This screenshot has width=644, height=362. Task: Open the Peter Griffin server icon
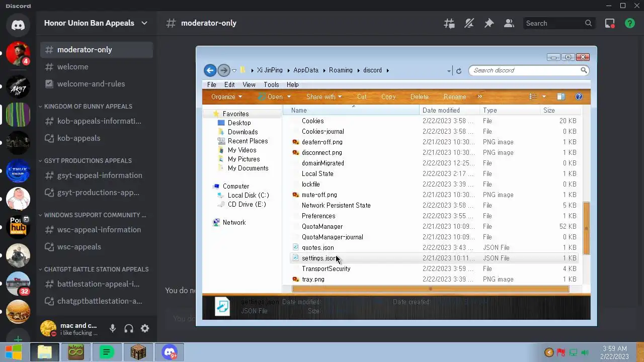pos(18,199)
